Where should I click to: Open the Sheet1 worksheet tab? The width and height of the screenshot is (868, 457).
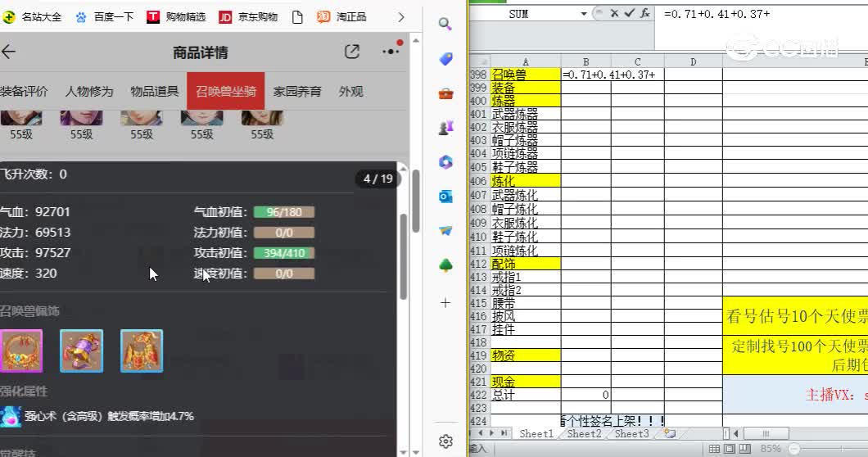click(x=536, y=434)
